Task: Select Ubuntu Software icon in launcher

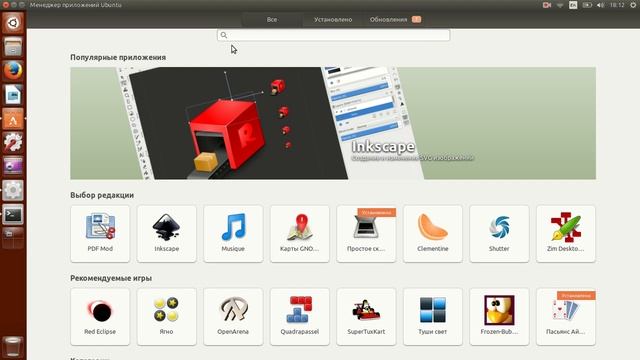Action: 13,119
